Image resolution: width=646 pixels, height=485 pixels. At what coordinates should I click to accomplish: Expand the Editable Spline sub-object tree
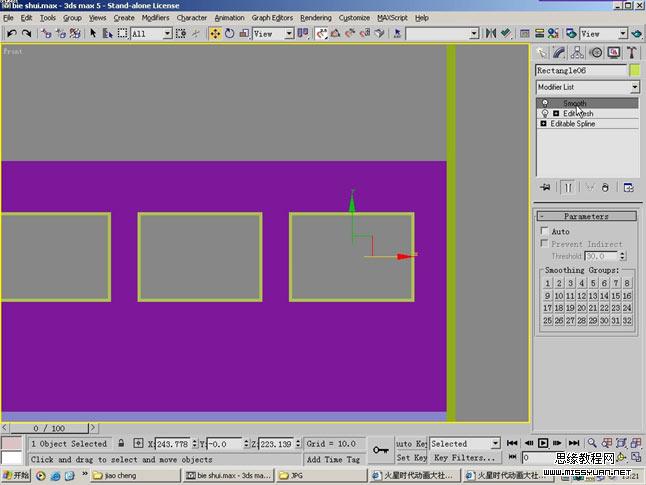coord(543,124)
